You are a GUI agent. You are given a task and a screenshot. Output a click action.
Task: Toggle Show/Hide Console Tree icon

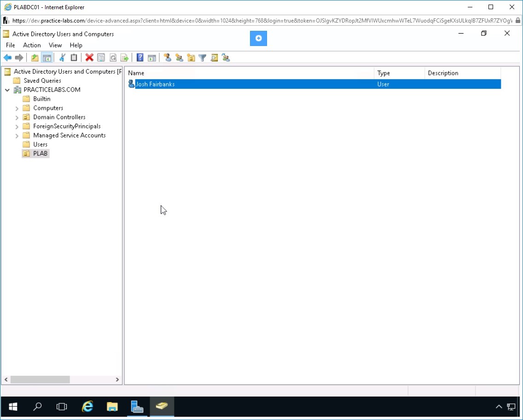[x=46, y=58]
